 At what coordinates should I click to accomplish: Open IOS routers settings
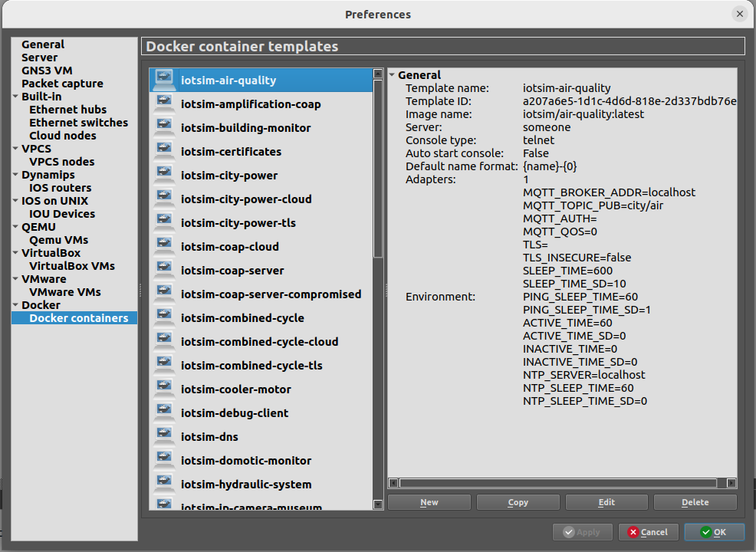click(61, 188)
